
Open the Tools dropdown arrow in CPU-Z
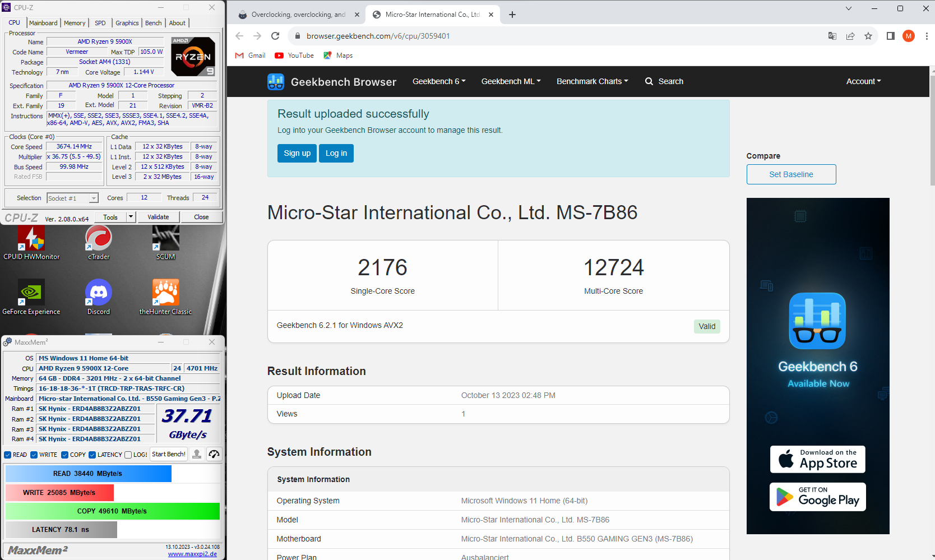pos(131,217)
